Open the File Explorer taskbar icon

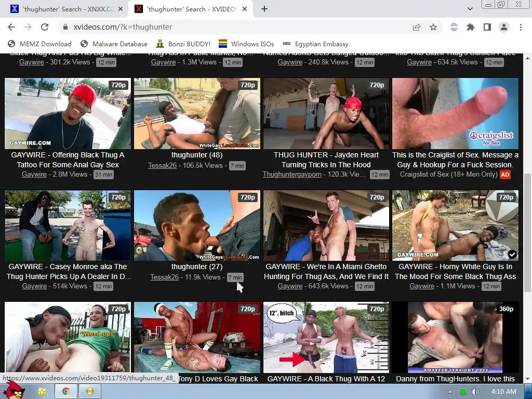pos(42,392)
